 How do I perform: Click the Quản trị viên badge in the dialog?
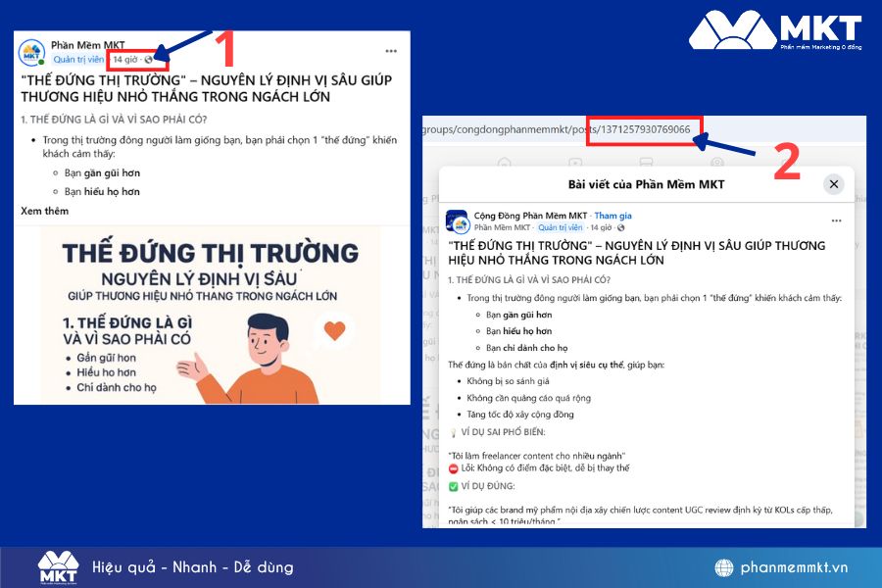point(560,227)
